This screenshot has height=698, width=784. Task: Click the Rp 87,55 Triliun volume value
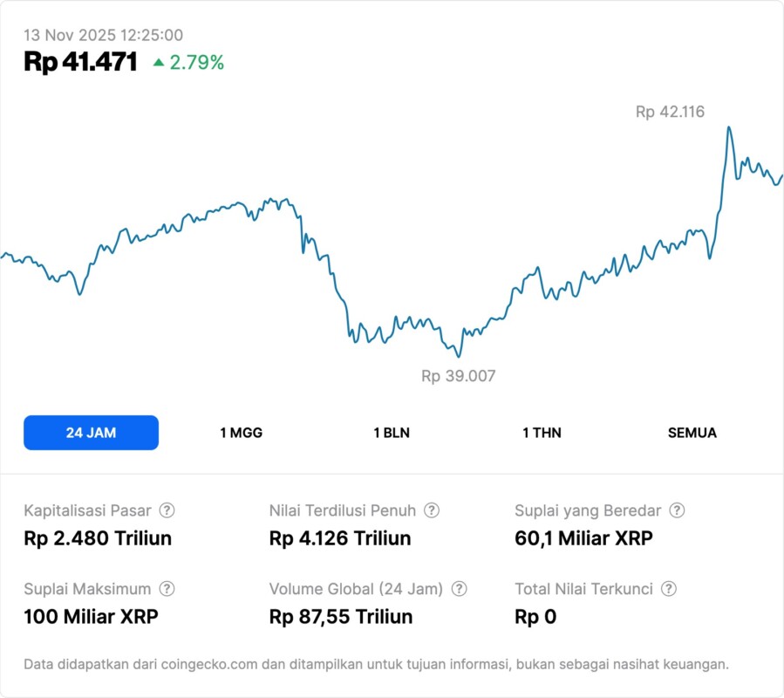click(341, 617)
